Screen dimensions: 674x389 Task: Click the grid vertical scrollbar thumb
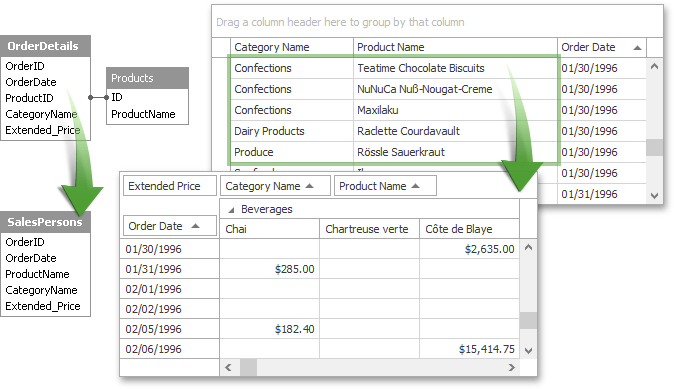pos(654,147)
